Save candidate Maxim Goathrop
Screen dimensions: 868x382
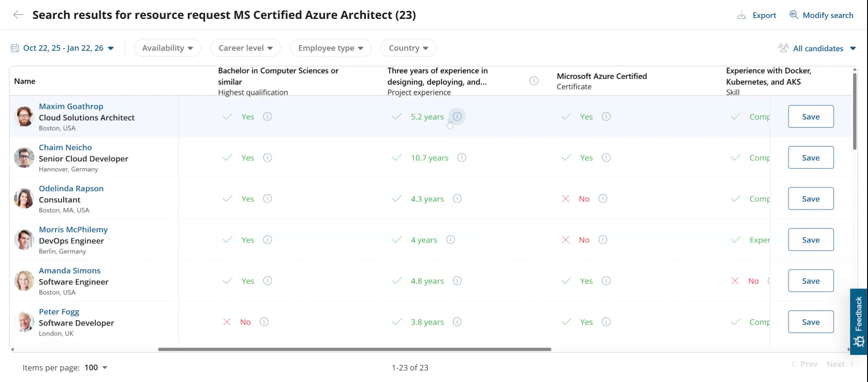pos(811,116)
